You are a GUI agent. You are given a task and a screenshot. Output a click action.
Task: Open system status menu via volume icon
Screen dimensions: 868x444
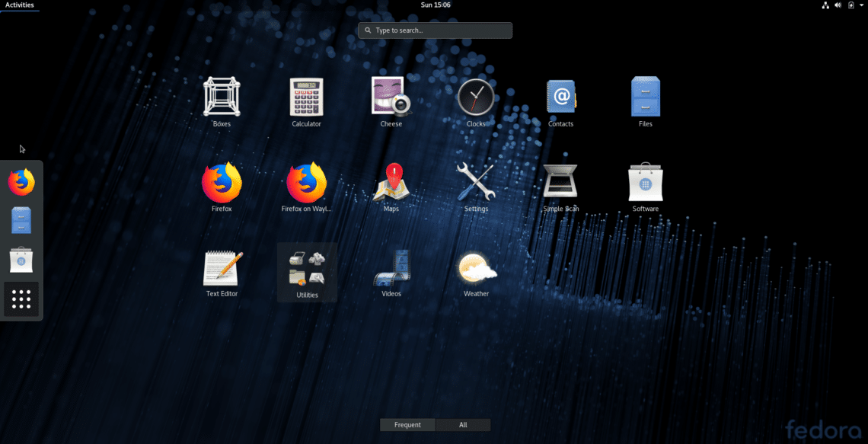[838, 5]
